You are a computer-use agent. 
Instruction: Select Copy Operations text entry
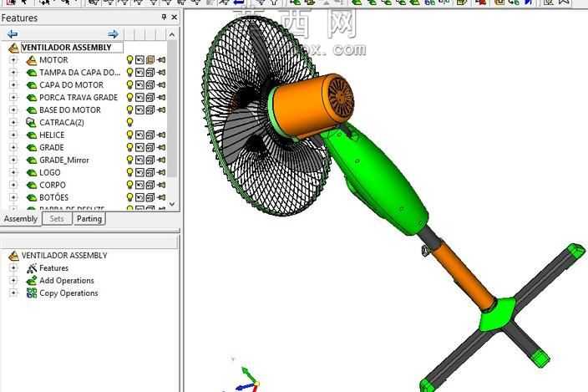tap(68, 293)
